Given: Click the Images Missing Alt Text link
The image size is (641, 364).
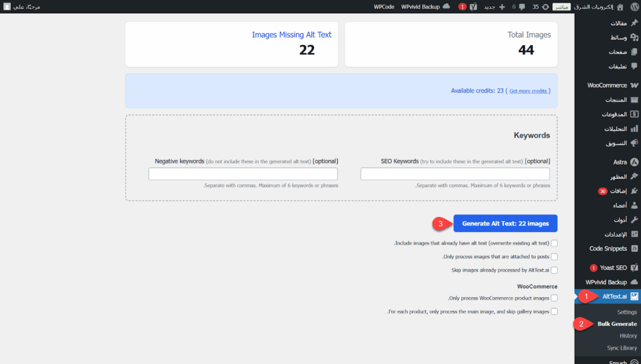Looking at the screenshot, I should (x=292, y=35).
